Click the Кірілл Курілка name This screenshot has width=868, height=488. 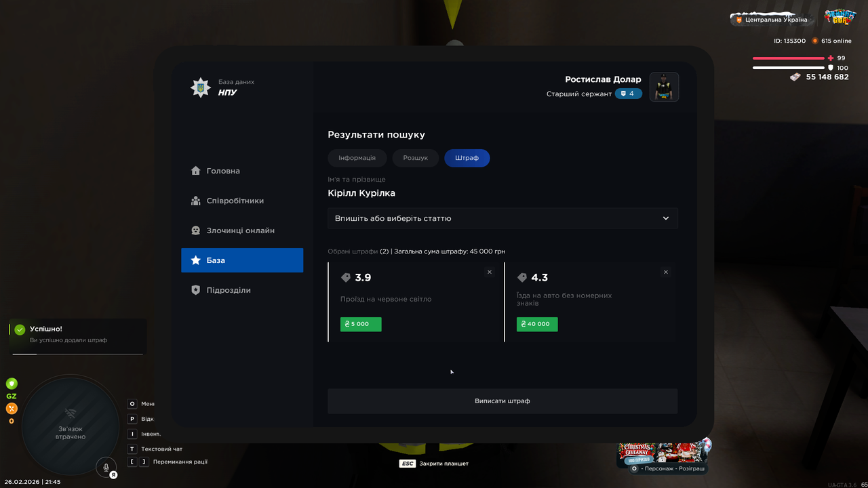point(361,193)
